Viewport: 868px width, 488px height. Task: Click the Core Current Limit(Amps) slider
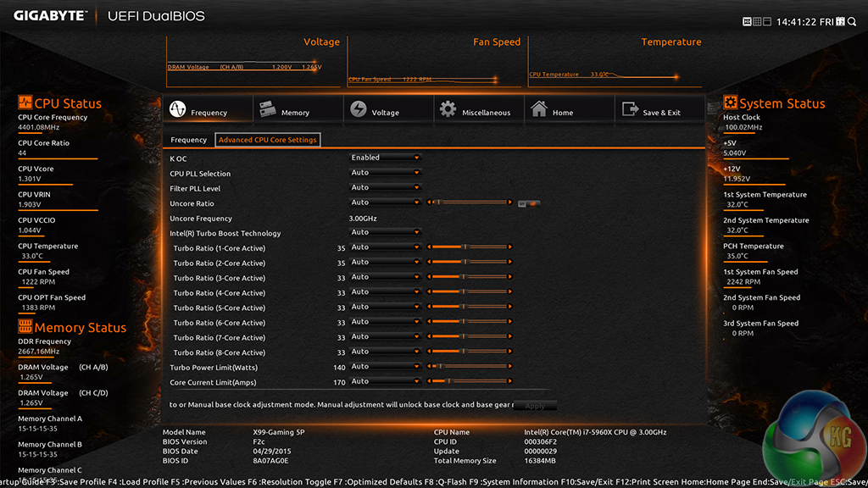point(470,382)
